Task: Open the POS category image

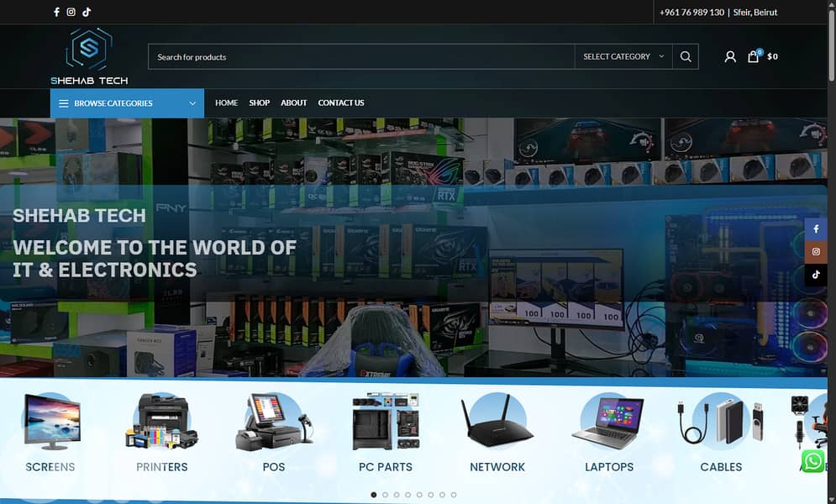Action: pos(274,422)
